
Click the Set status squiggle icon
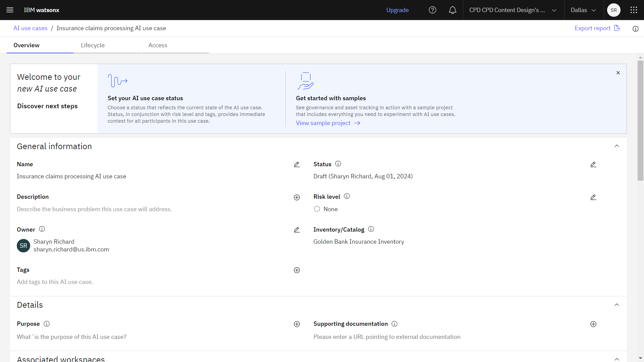click(118, 81)
